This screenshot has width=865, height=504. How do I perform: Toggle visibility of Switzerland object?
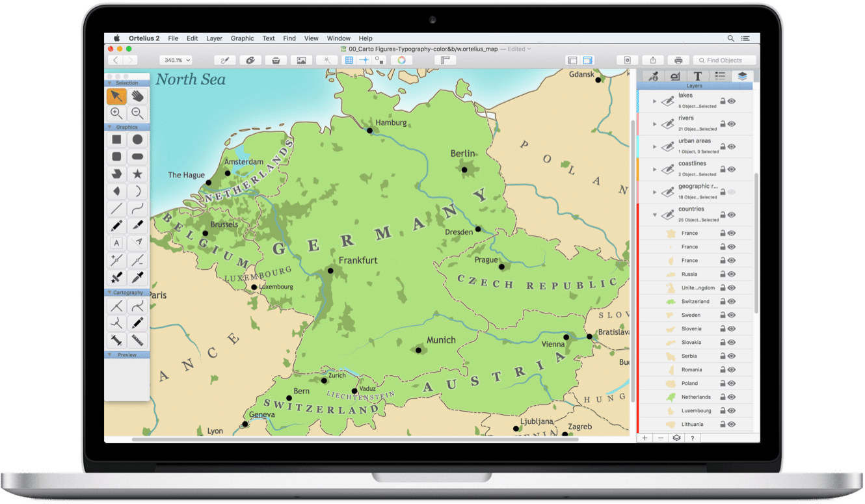click(x=732, y=302)
